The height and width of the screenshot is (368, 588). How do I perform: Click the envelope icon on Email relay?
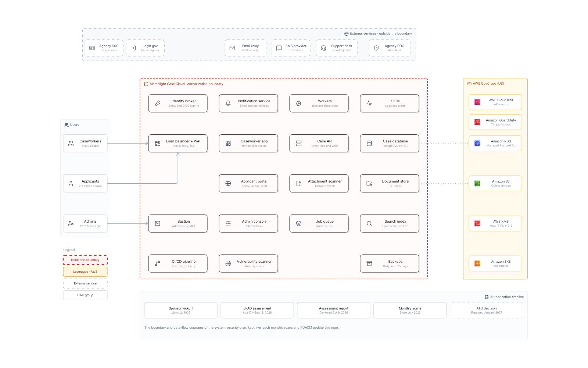coord(232,48)
